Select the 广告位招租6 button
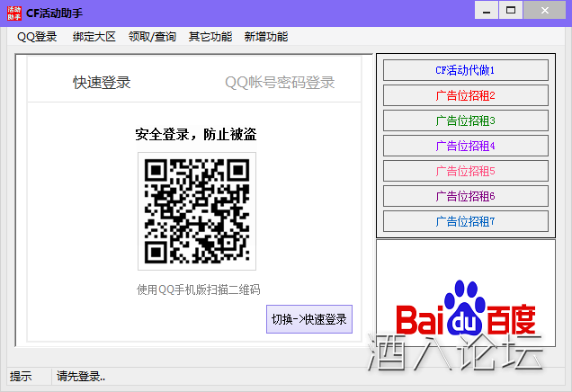The width and height of the screenshot is (572, 392). coord(465,196)
